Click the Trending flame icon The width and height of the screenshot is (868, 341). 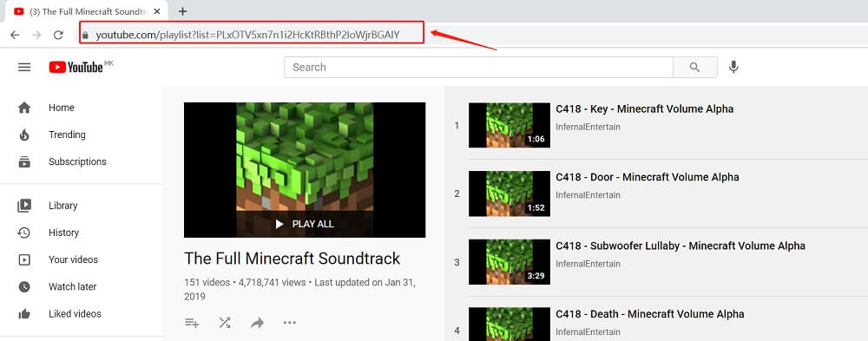pyautogui.click(x=24, y=134)
